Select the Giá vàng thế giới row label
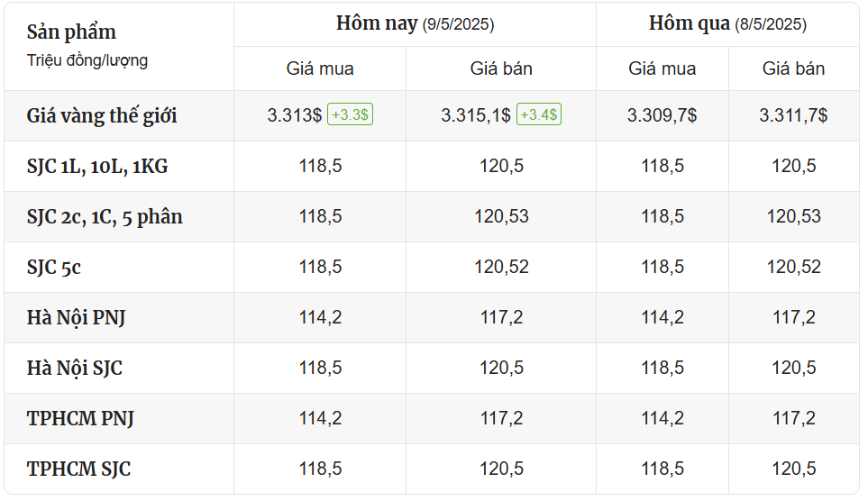Viewport: 868px width, 501px height. tap(102, 115)
